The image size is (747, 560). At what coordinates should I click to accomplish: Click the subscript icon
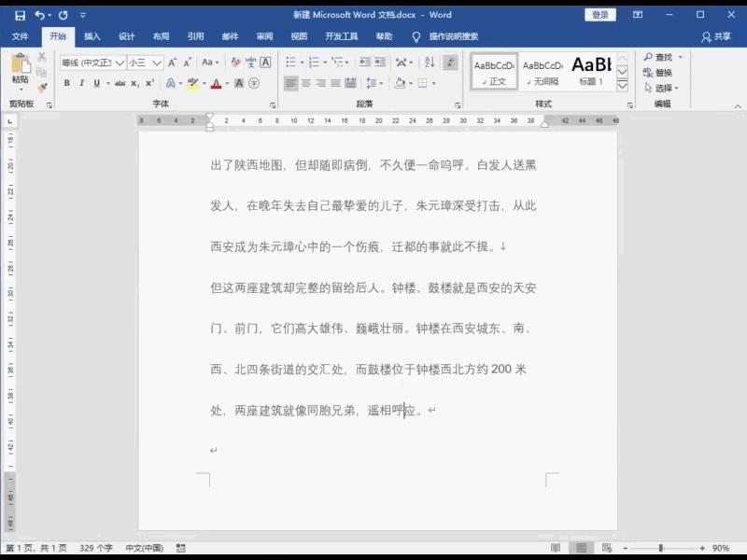point(134,82)
